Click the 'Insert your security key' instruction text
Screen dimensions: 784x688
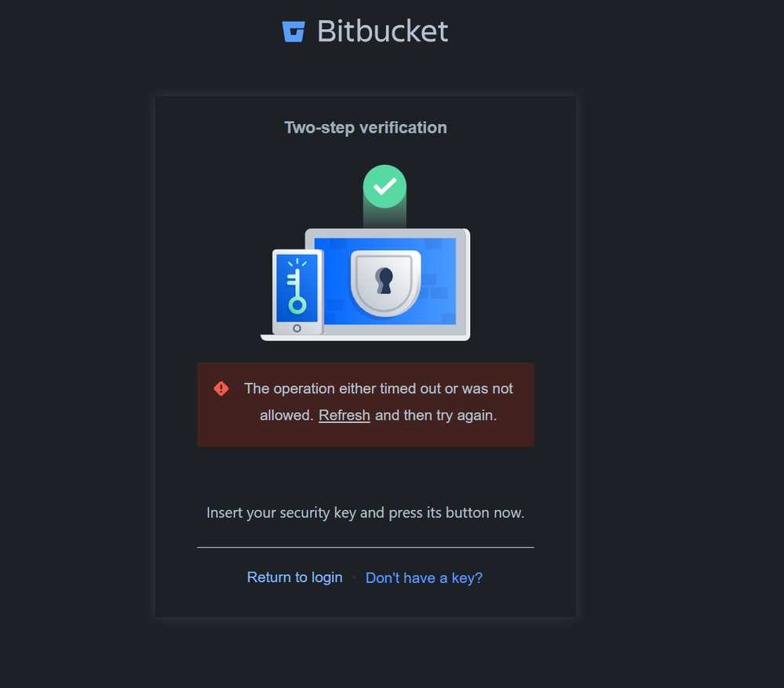click(x=366, y=512)
